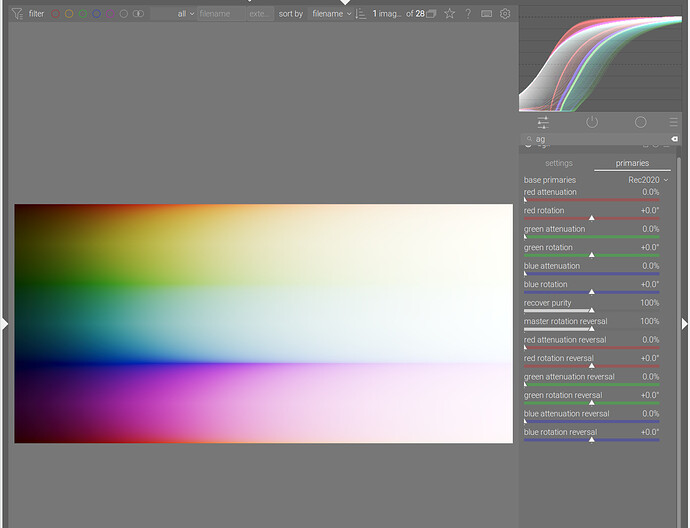
Task: Click the image grouping icon
Action: click(432, 14)
